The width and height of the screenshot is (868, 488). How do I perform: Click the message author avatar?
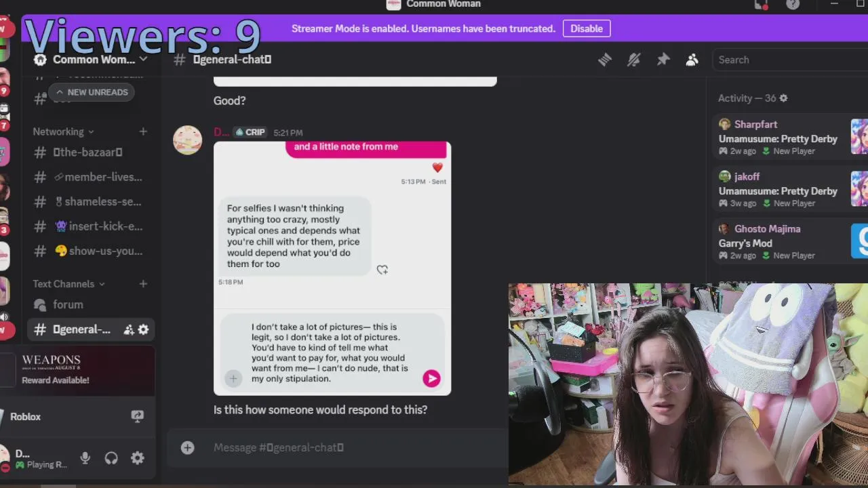click(187, 140)
